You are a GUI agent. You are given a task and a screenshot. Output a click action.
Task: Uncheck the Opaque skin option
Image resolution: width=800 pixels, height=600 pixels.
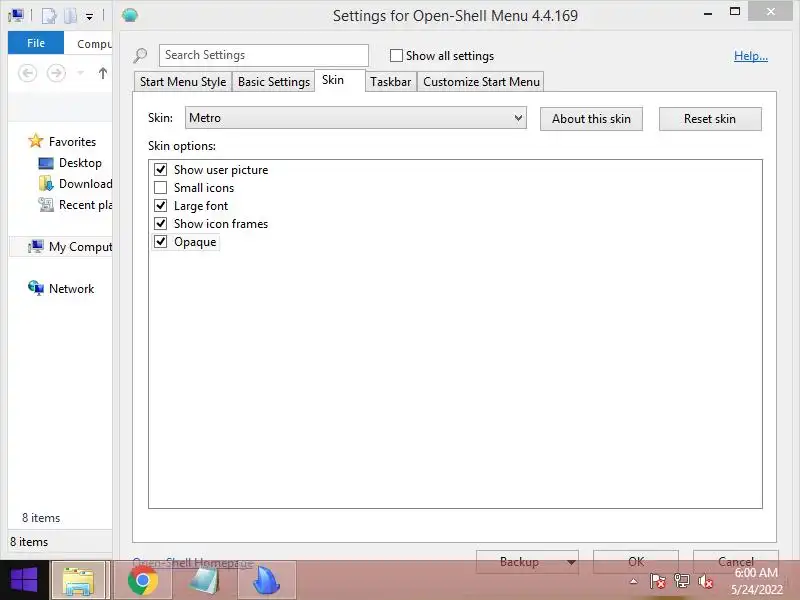coord(161,241)
